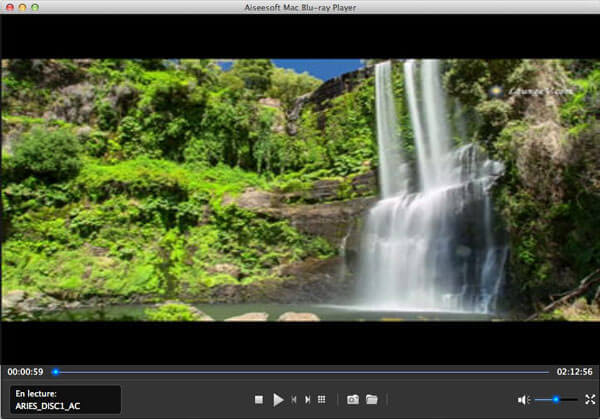Take a snapshot with camera icon
Image resolution: width=600 pixels, height=419 pixels.
pyautogui.click(x=353, y=400)
